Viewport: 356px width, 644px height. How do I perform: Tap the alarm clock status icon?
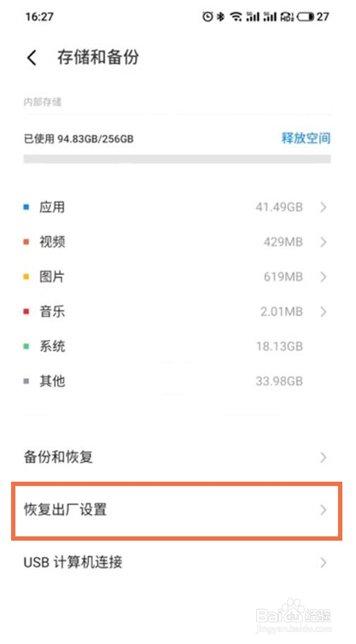tap(207, 16)
